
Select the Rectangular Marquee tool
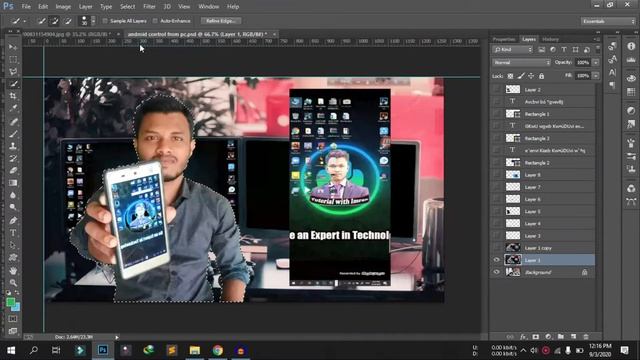[13, 60]
